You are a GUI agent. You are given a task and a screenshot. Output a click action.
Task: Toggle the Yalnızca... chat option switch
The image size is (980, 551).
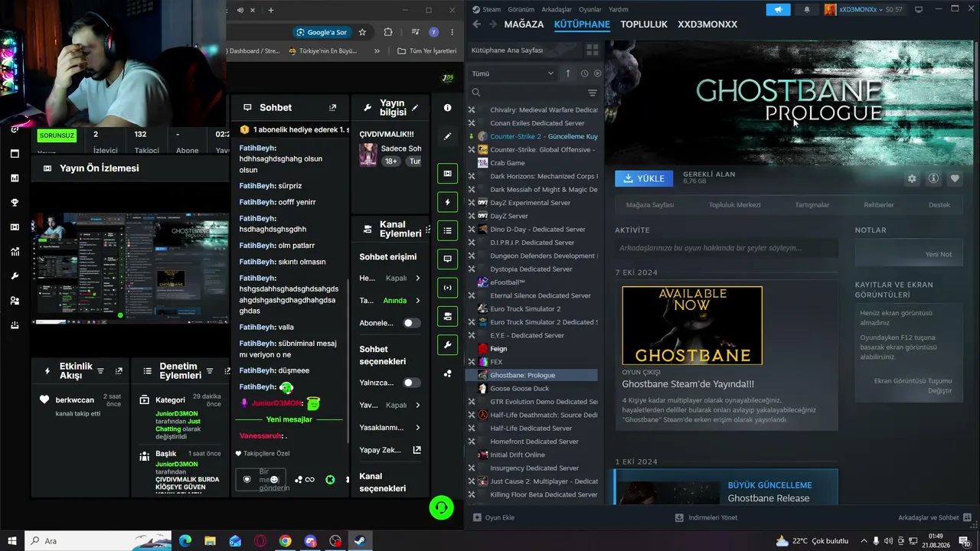(x=412, y=383)
